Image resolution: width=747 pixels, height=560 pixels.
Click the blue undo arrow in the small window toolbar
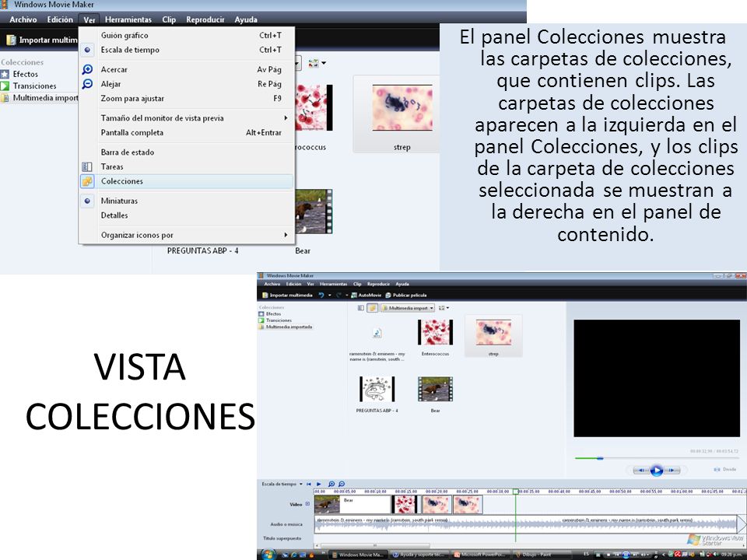pyautogui.click(x=321, y=296)
